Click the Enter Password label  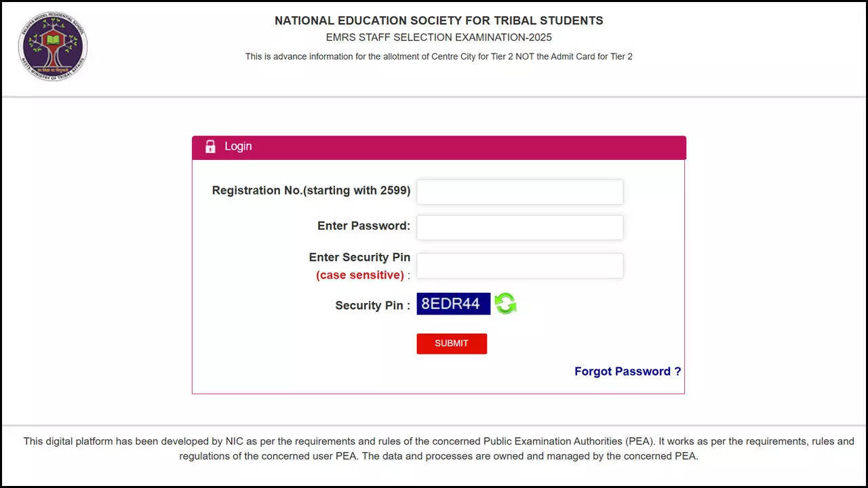pyautogui.click(x=363, y=226)
